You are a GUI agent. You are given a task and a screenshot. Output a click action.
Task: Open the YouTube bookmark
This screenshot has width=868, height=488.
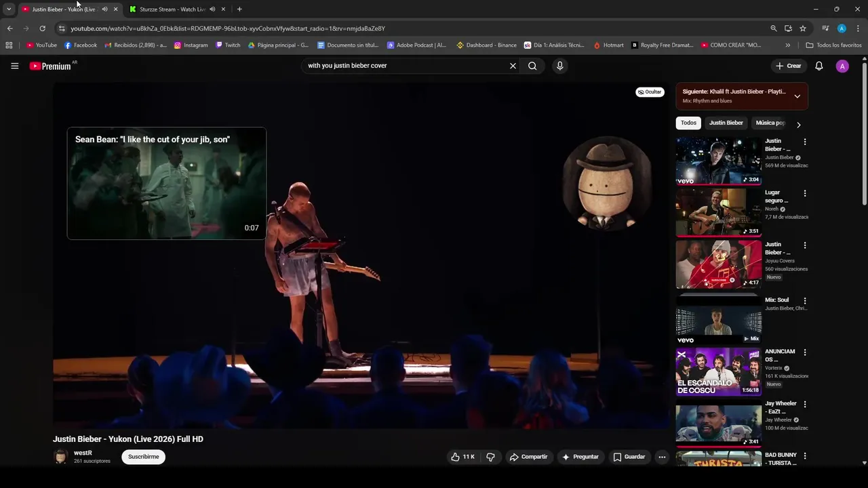41,45
